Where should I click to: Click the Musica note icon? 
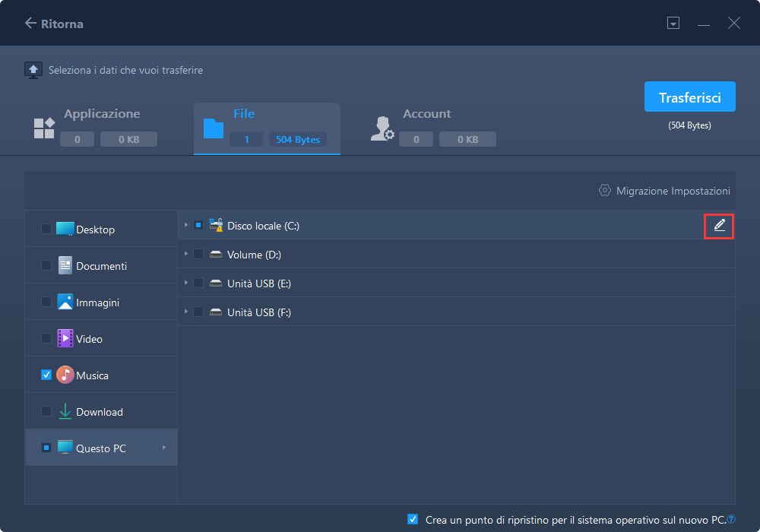pos(65,375)
